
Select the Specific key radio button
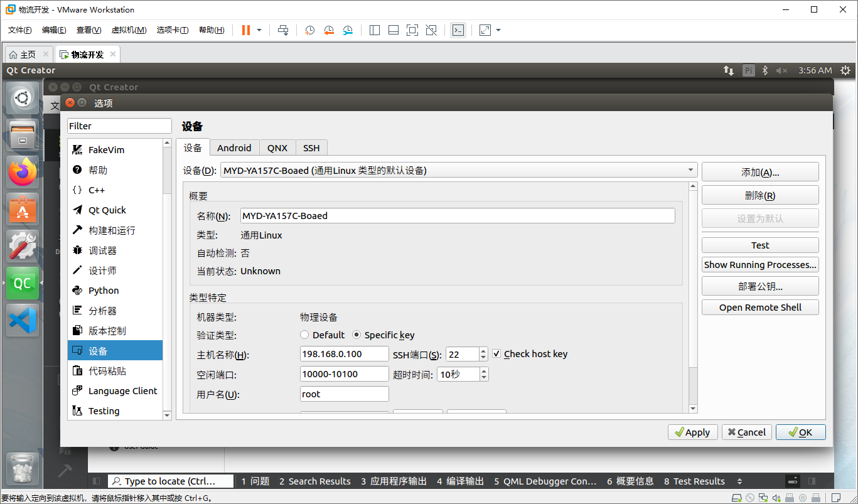coord(357,335)
